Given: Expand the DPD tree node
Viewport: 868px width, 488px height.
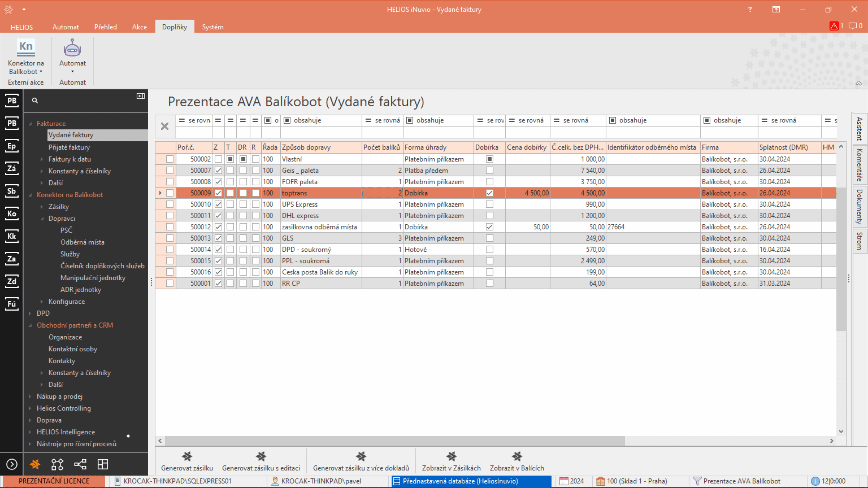Looking at the screenshot, I should [x=30, y=313].
